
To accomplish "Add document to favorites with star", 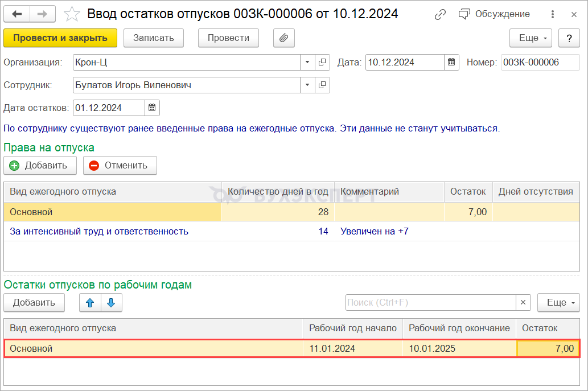I will pyautogui.click(x=72, y=14).
